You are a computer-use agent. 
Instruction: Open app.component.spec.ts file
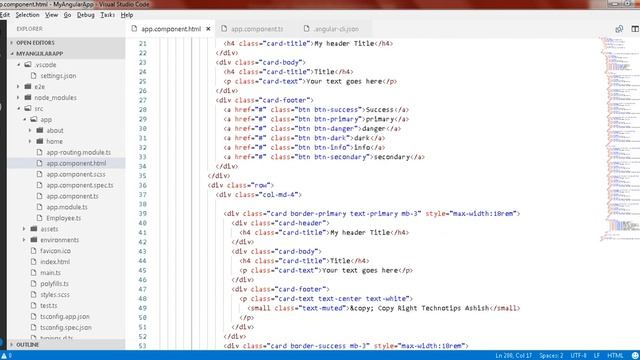80,185
